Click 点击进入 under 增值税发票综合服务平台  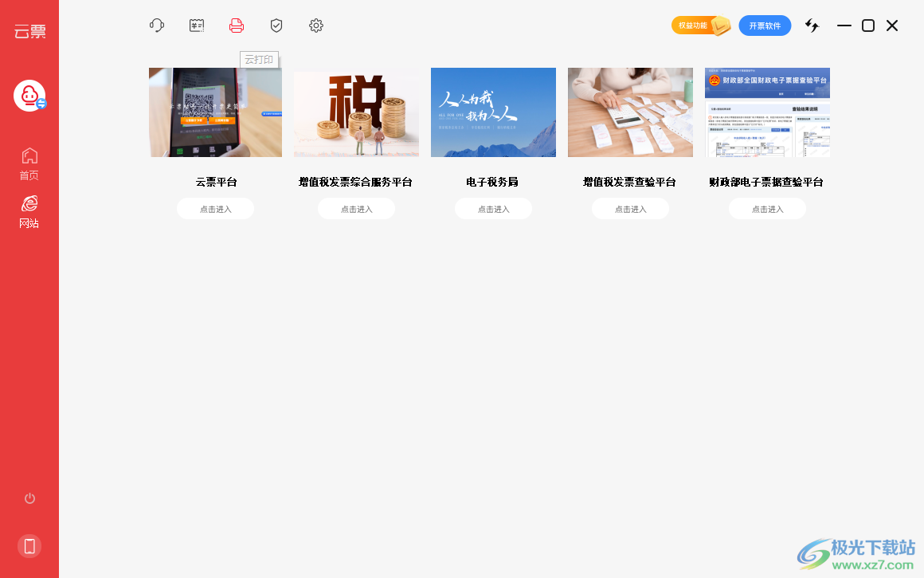click(357, 209)
